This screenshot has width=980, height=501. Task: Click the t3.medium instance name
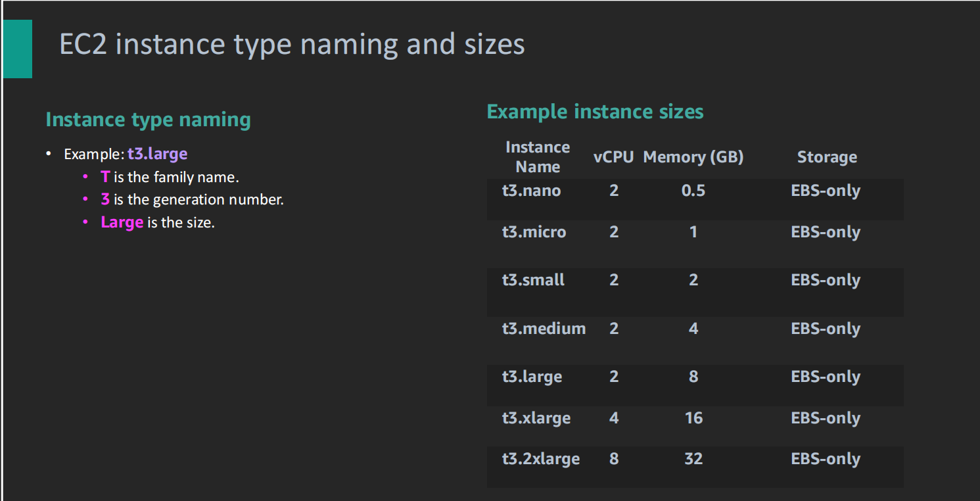coord(544,329)
